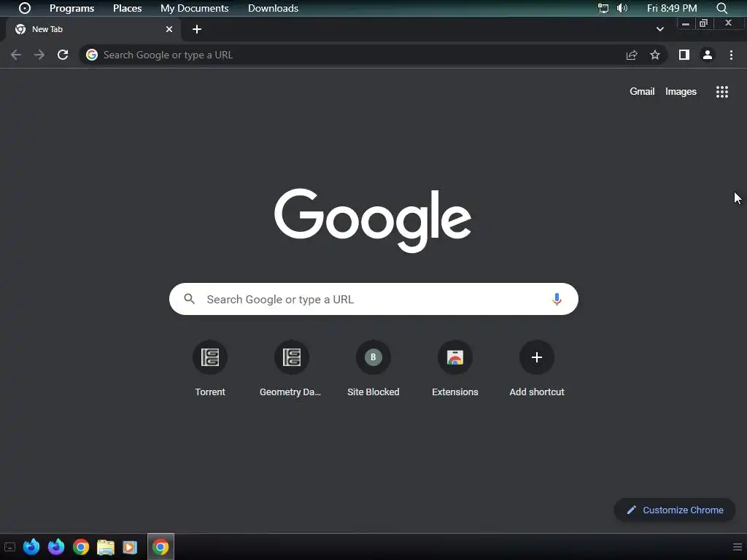Open the Chrome side panel
Viewport: 747px width, 560px height.
684,55
